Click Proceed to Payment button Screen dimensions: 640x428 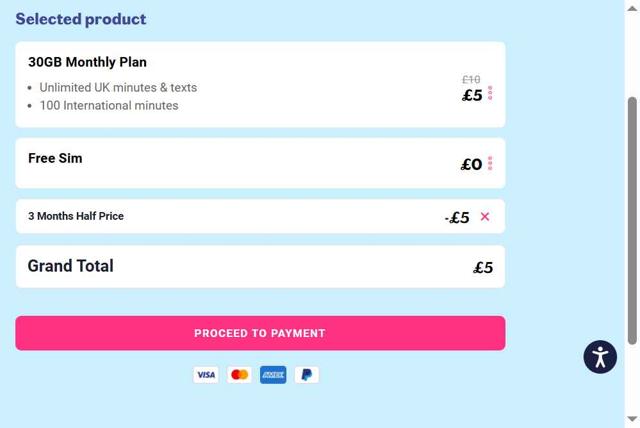(260, 333)
